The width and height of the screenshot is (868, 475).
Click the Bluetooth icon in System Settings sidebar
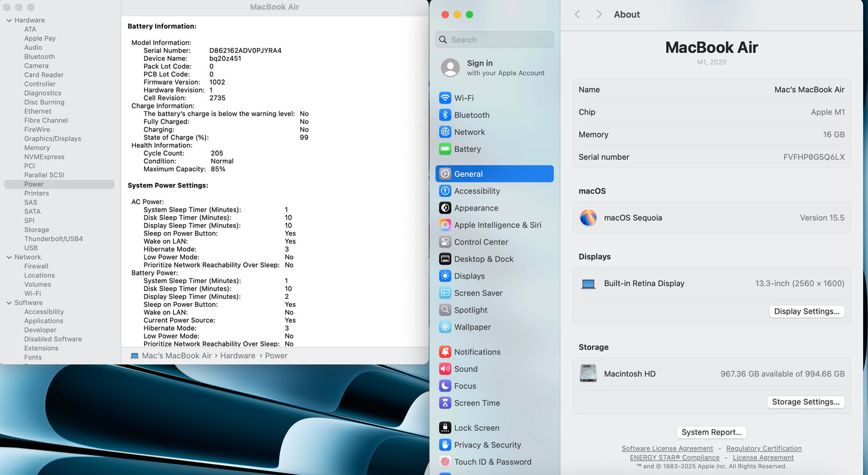445,115
